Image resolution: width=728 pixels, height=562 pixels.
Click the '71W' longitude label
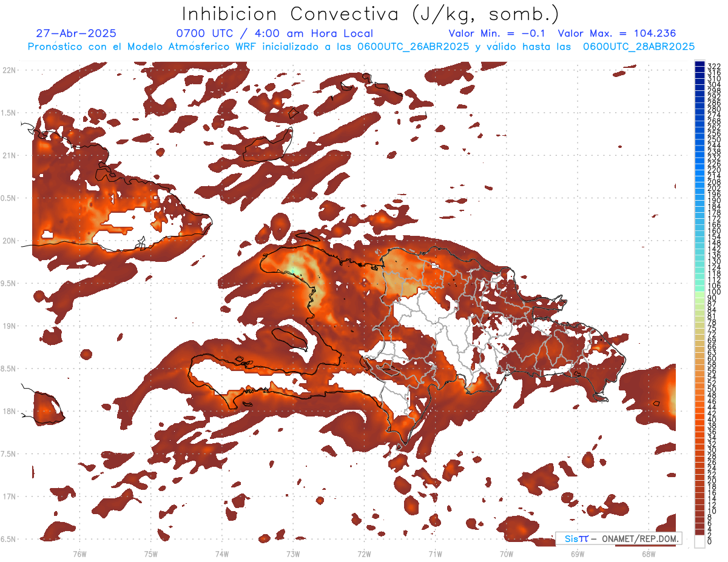[435, 554]
